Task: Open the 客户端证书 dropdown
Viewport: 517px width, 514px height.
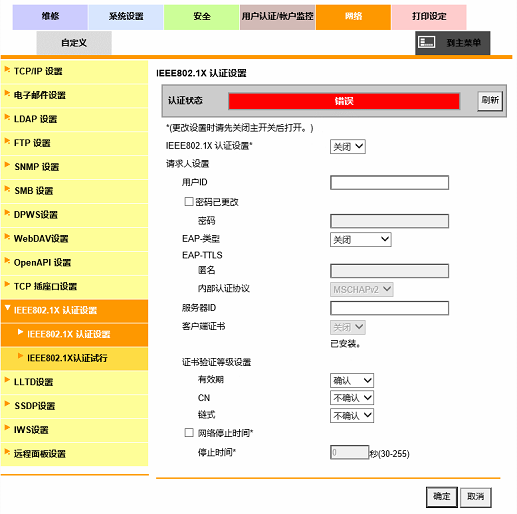Action: click(348, 327)
